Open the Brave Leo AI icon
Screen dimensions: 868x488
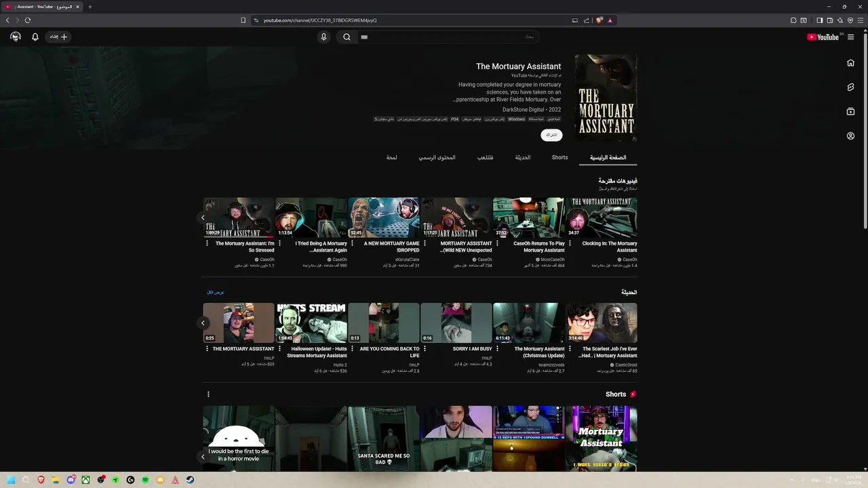pyautogui.click(x=840, y=20)
